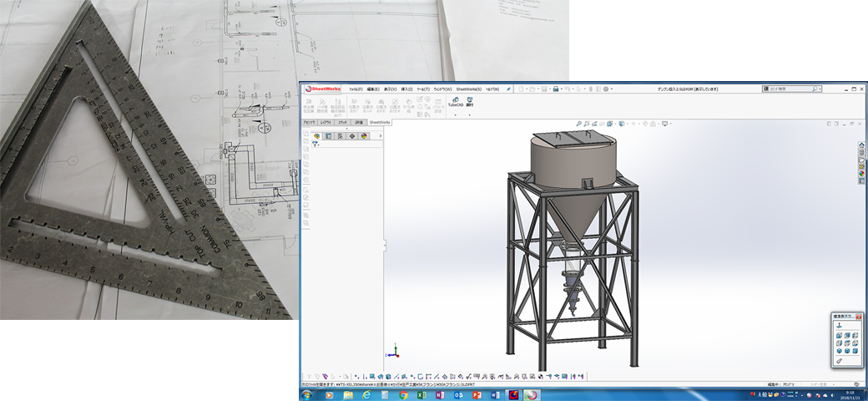The image size is (868, 401).
Task: Expand the manager panel tabs arrow
Action: pyautogui.click(x=381, y=135)
